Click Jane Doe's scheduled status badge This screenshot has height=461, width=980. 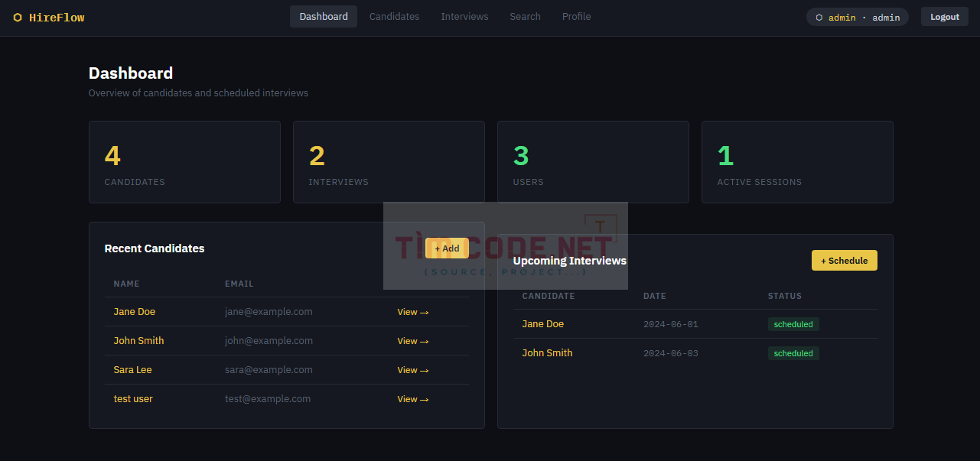[x=793, y=324]
